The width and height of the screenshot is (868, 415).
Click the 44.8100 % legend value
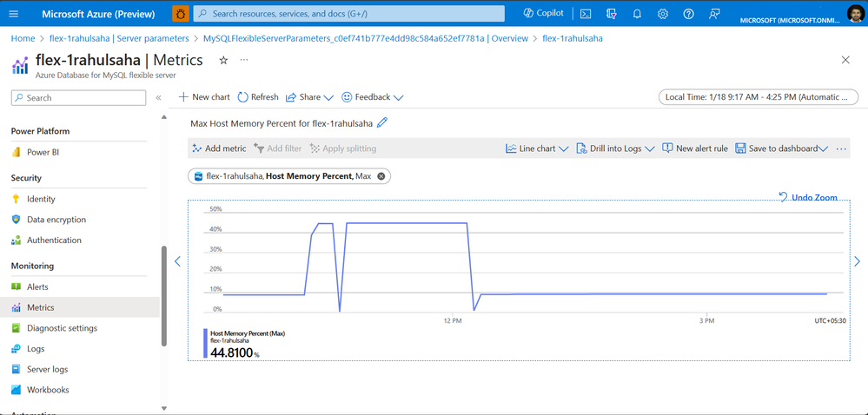(235, 352)
